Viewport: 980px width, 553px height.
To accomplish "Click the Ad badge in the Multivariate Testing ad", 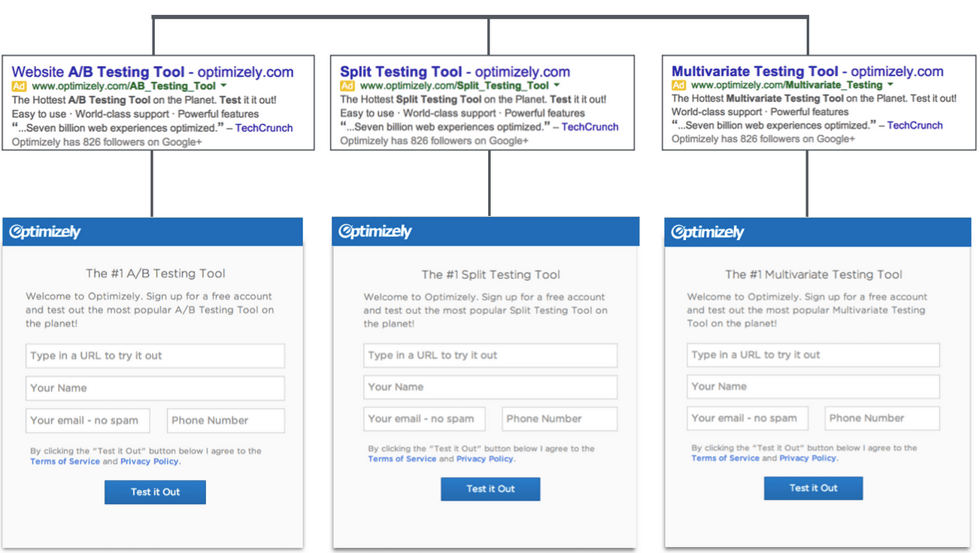I will point(679,86).
